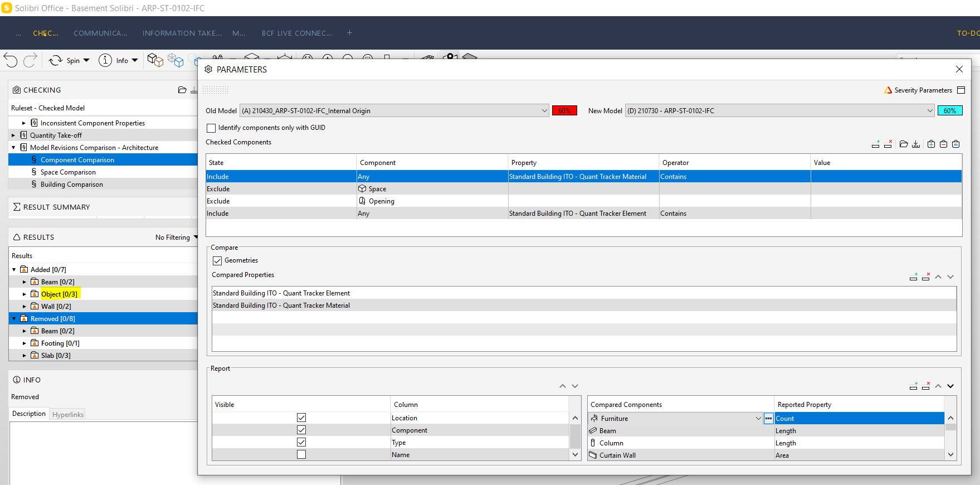
Task: Add a new layout tab with plus
Action: click(x=349, y=33)
